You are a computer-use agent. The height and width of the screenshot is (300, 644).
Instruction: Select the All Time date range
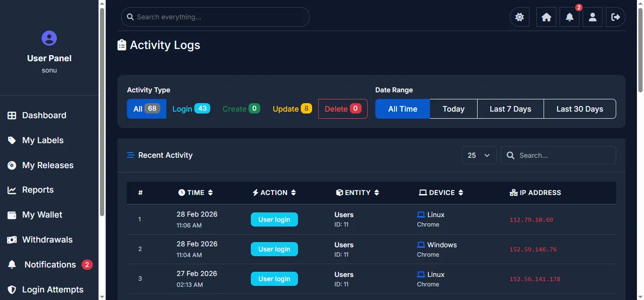[x=403, y=109]
